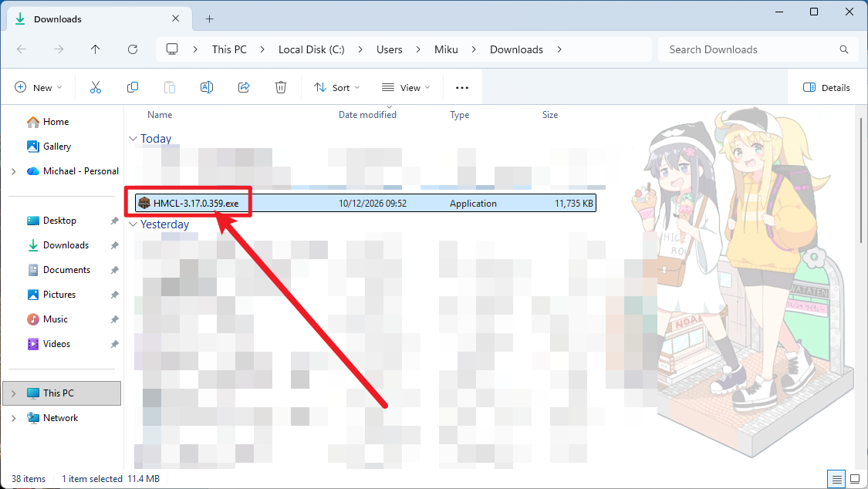Click chevron after This PC breadcrumb
The image size is (868, 489).
click(x=262, y=49)
